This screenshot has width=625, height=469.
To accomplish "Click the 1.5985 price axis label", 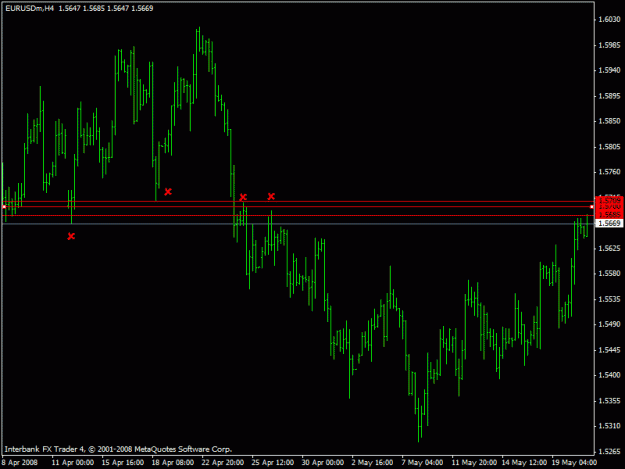I will pos(609,45).
